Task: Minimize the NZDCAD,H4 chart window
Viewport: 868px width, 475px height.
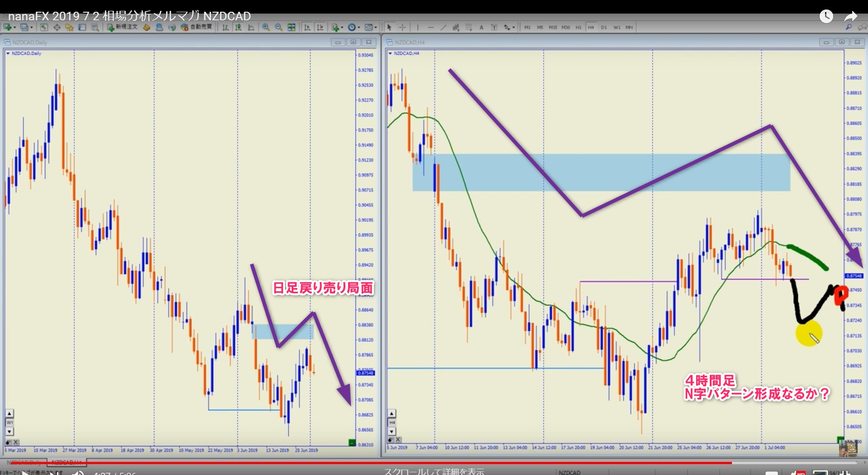Action: click(826, 42)
